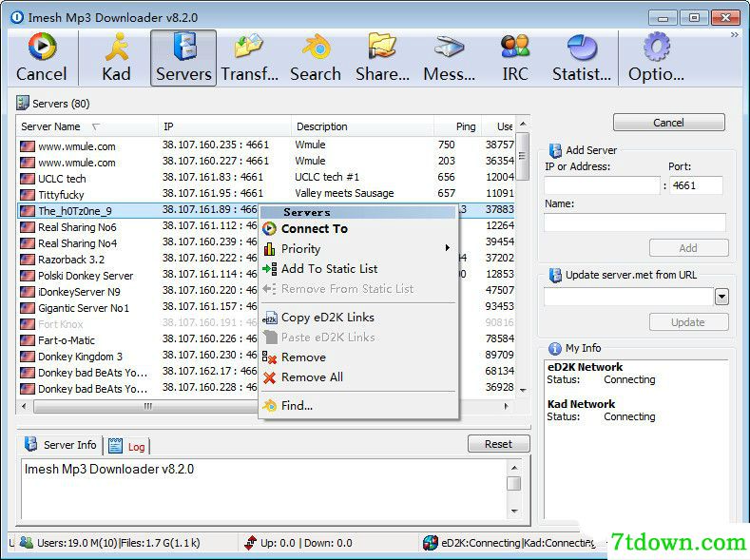
Task: Open the Statistics toolbar icon
Action: click(x=582, y=47)
